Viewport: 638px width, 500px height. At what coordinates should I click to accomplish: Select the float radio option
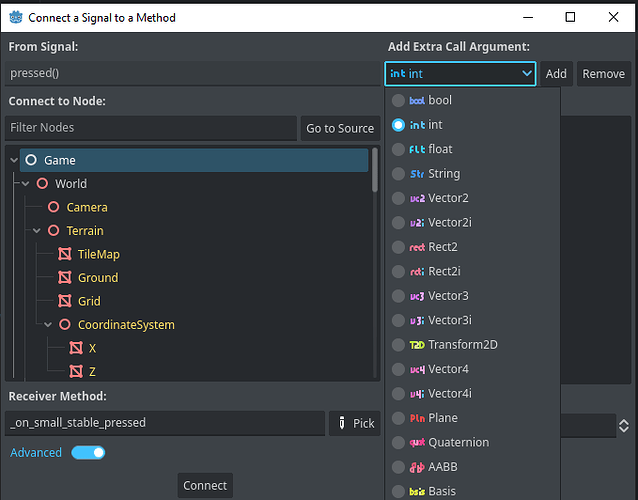tap(399, 150)
